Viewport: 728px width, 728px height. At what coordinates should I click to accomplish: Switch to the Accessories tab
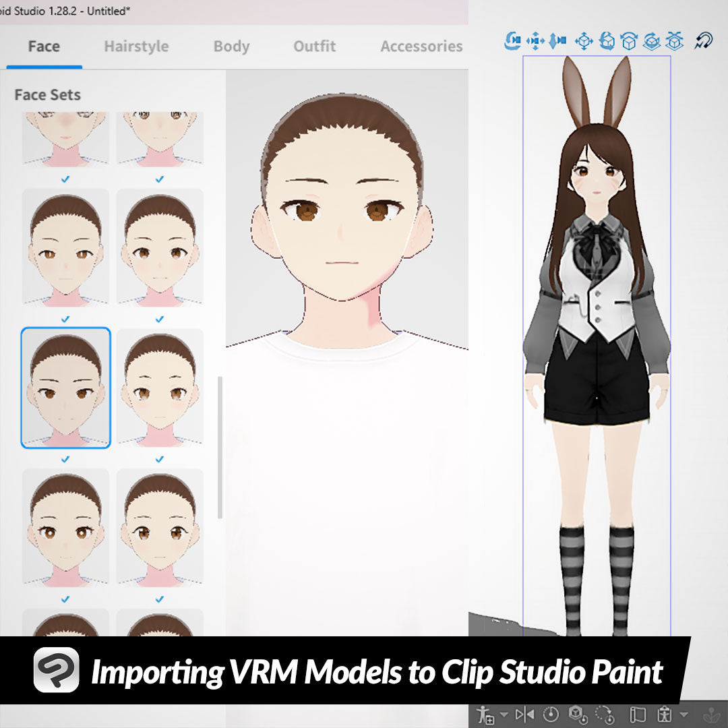tap(421, 47)
